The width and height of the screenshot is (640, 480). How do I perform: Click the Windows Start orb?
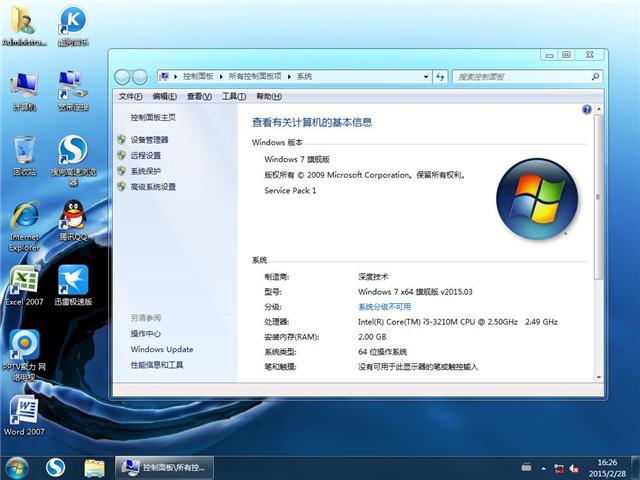17,468
